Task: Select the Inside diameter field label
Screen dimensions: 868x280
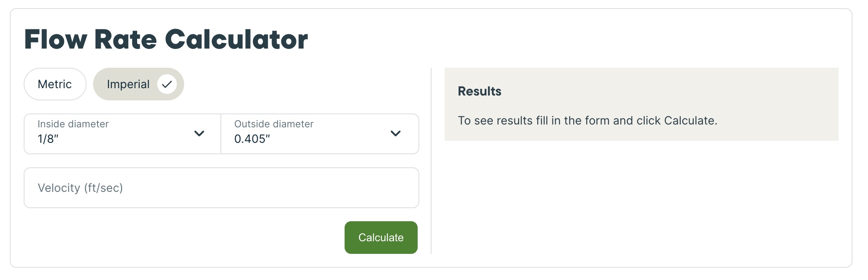Action: click(x=72, y=124)
